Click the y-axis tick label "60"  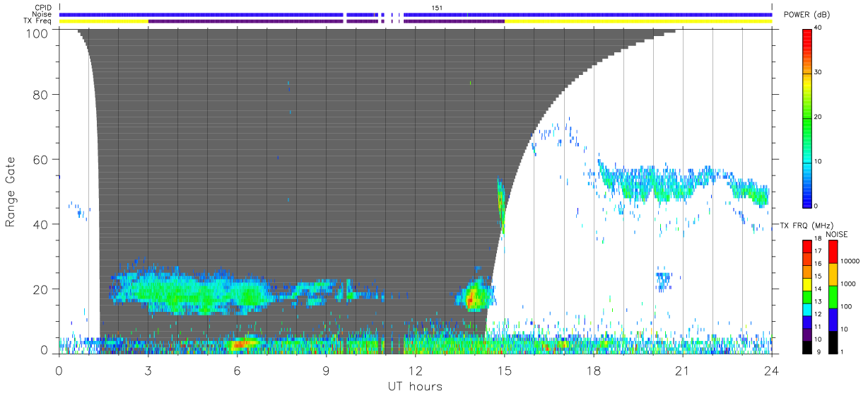41,159
